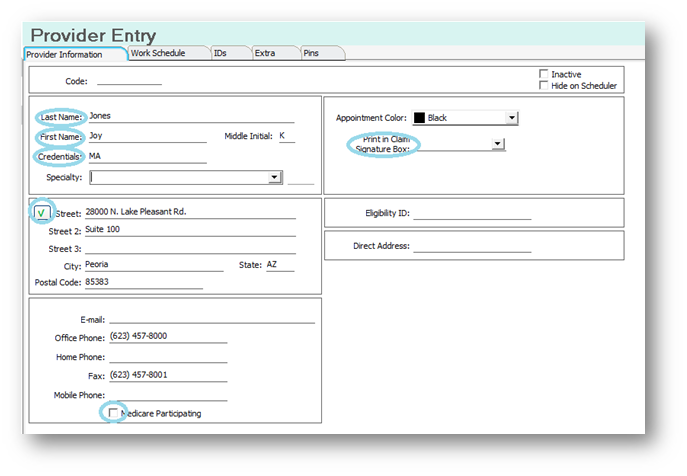Screen dimensions: 687x476
Task: Open Print in Claim Signature Box dropdown
Action: coord(497,144)
